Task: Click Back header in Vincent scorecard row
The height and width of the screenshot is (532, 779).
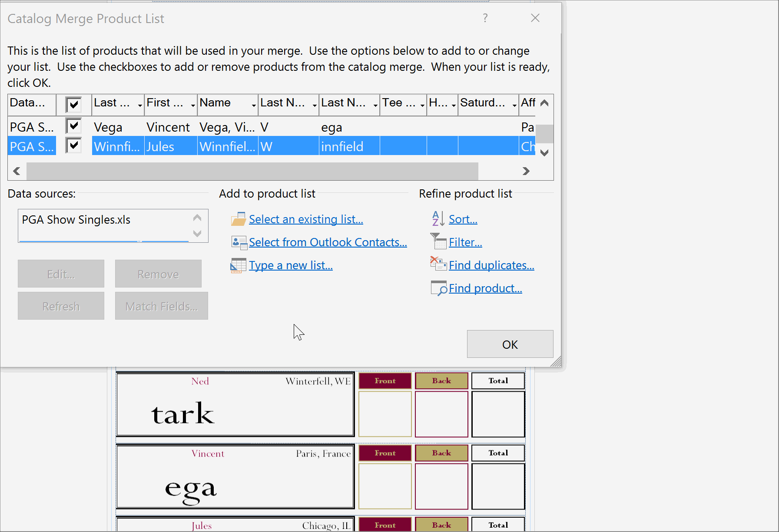Action: tap(441, 453)
